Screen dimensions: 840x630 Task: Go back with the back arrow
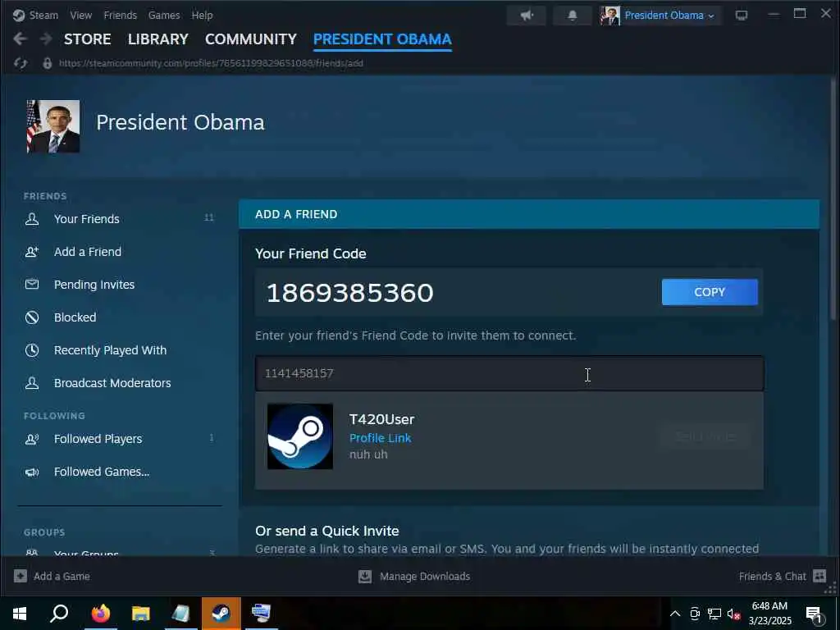[21, 39]
